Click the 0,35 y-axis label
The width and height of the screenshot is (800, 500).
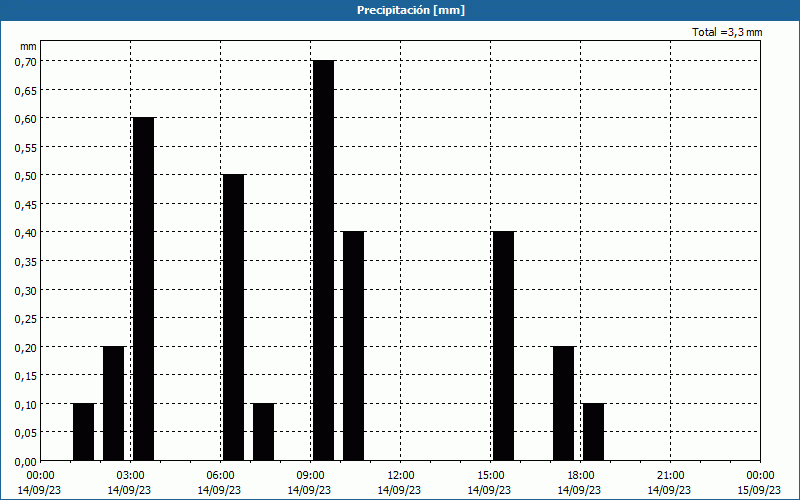[x=26, y=261]
